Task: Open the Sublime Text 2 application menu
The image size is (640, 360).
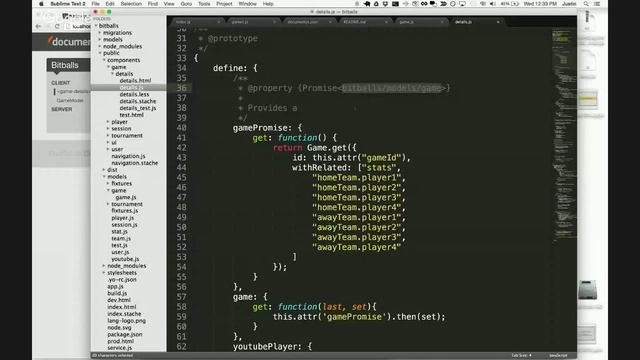Action: (x=68, y=4)
